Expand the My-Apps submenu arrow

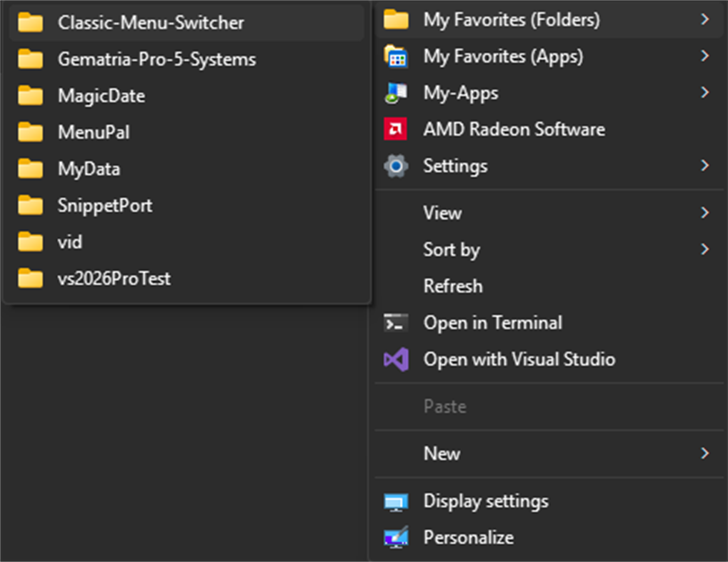point(705,92)
